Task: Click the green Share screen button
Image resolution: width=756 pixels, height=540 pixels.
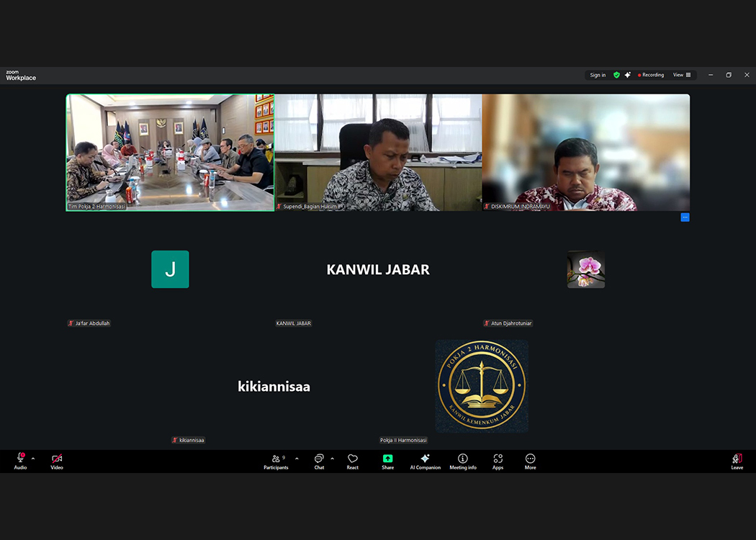Action: coord(387,462)
